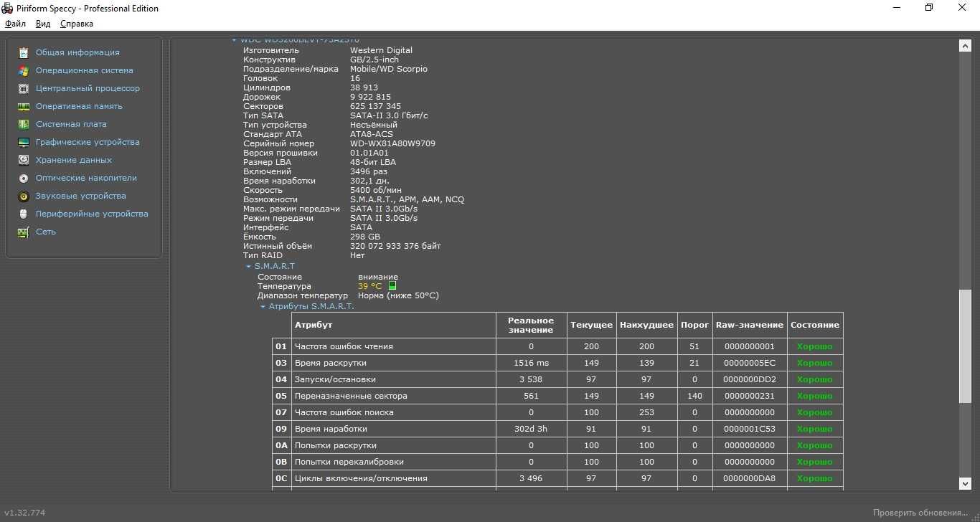Select the Хранение данных section
The height and width of the screenshot is (522, 980).
tap(74, 160)
